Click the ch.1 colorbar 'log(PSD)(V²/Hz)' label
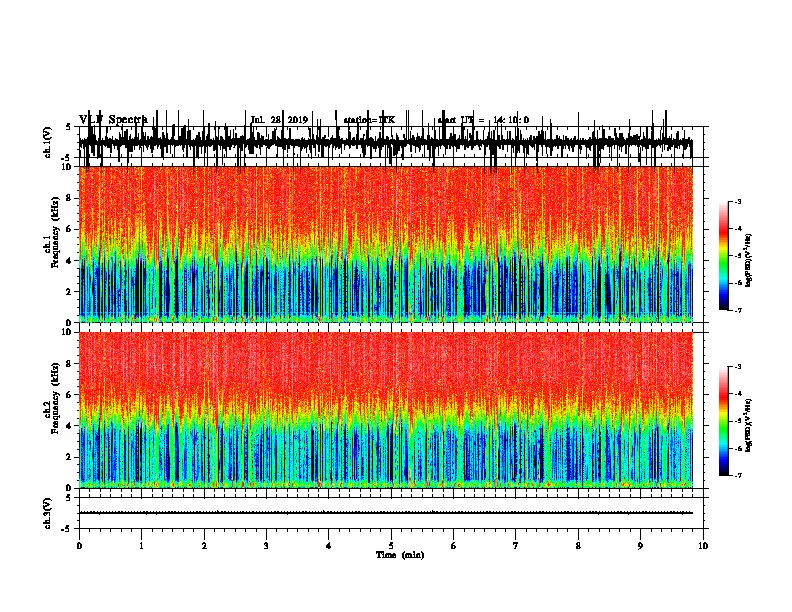Viewport: 792px width, 612px height. (x=748, y=260)
